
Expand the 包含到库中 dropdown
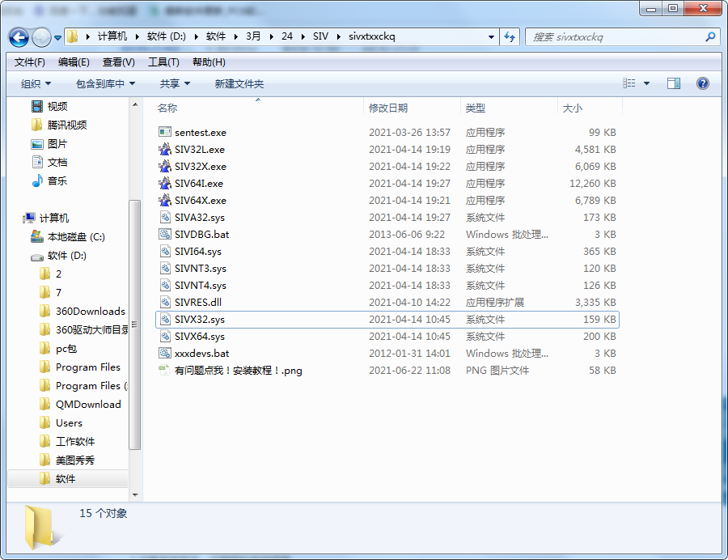tap(105, 83)
